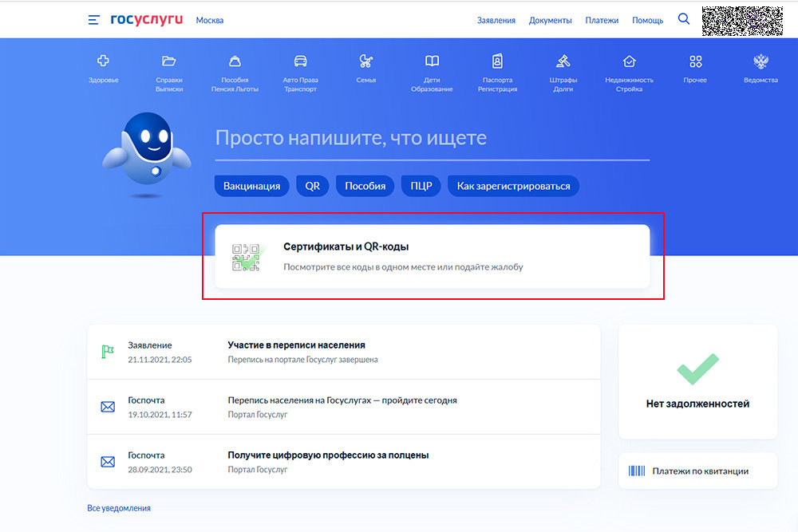Viewport: 798px width, 532px height.
Task: Change the city from Москва
Action: click(210, 20)
